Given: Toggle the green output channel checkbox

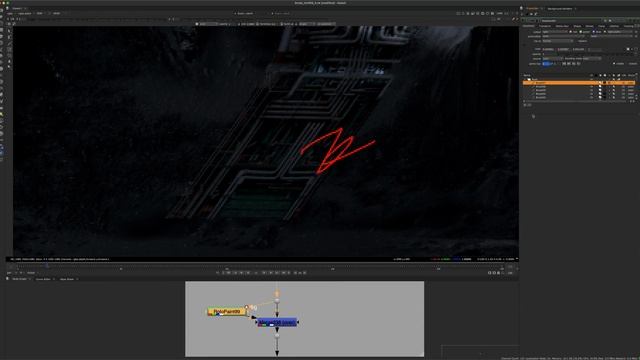Looking at the screenshot, I should (x=580, y=32).
